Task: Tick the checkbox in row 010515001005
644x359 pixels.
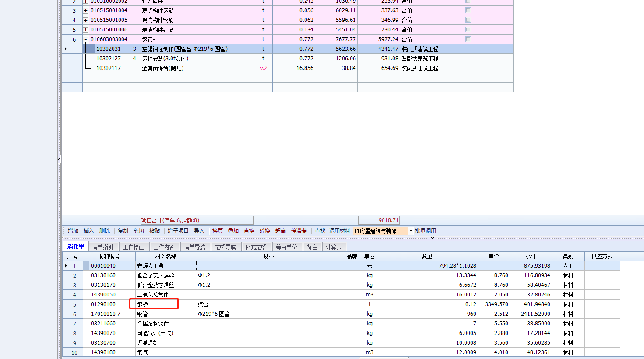Action: pos(468,20)
